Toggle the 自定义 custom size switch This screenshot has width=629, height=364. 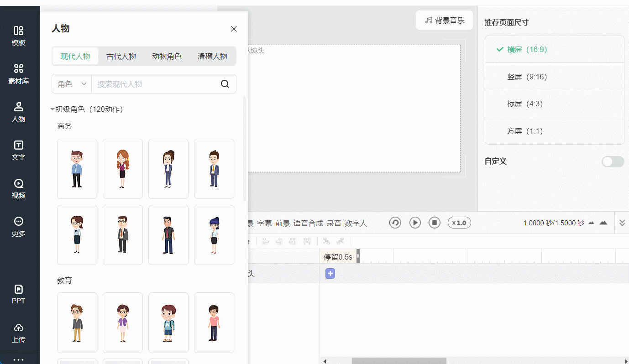tap(613, 161)
